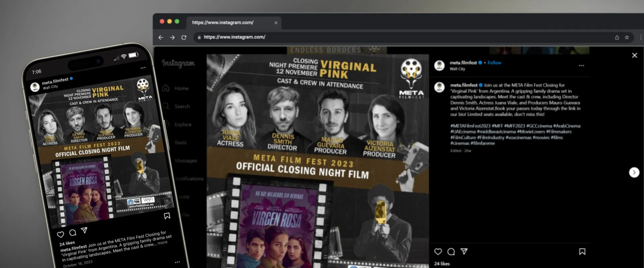The width and height of the screenshot is (644, 268).
Task: Open Search in Instagram sidebar
Action: 182,107
